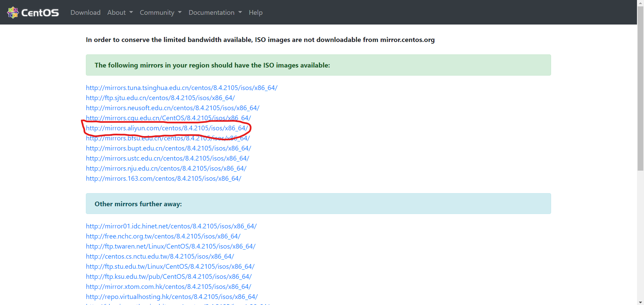
Task: Open the centos.cs.nctu.edu.tw mirror link
Action: 160,256
